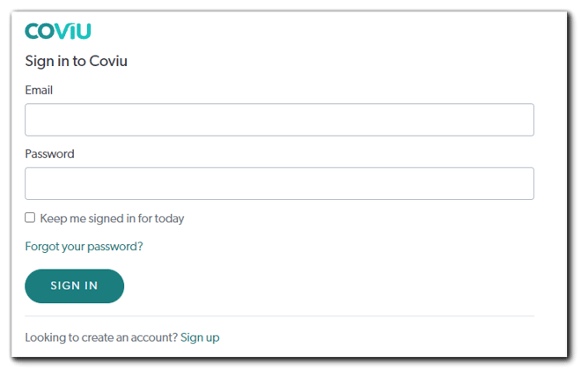Create an account using Sign up
This screenshot has height=378, width=588.
200,337
